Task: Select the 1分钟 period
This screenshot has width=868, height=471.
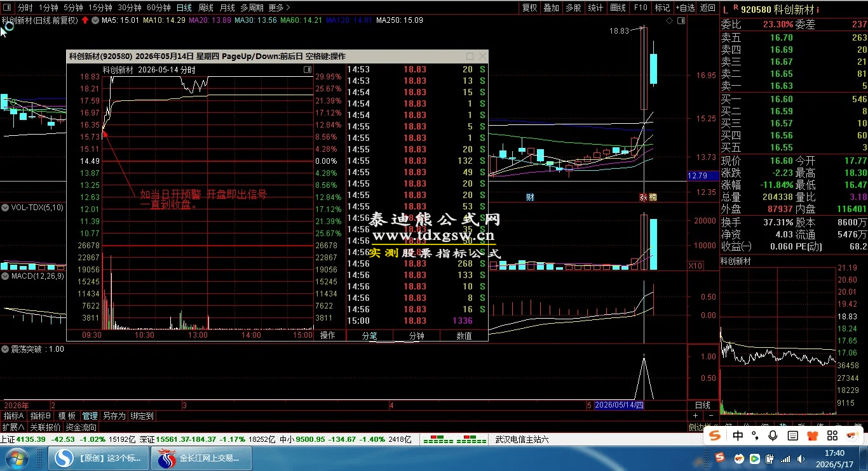Action: pyautogui.click(x=48, y=8)
